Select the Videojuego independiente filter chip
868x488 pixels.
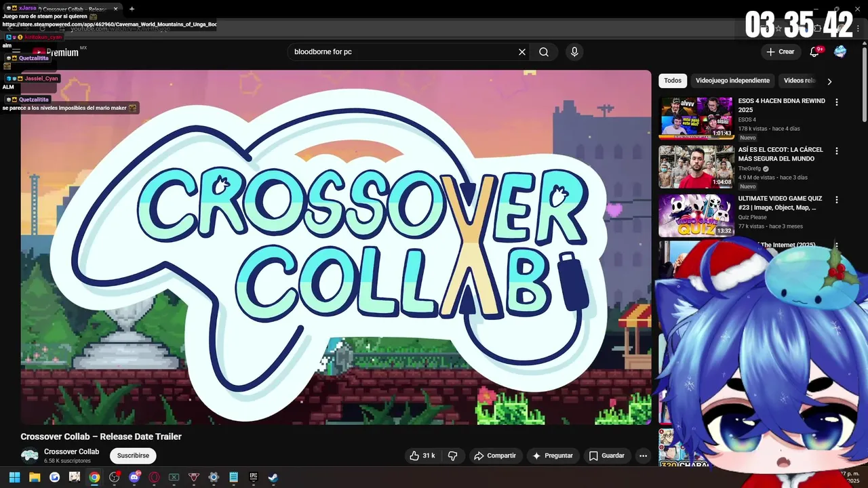[x=732, y=81]
